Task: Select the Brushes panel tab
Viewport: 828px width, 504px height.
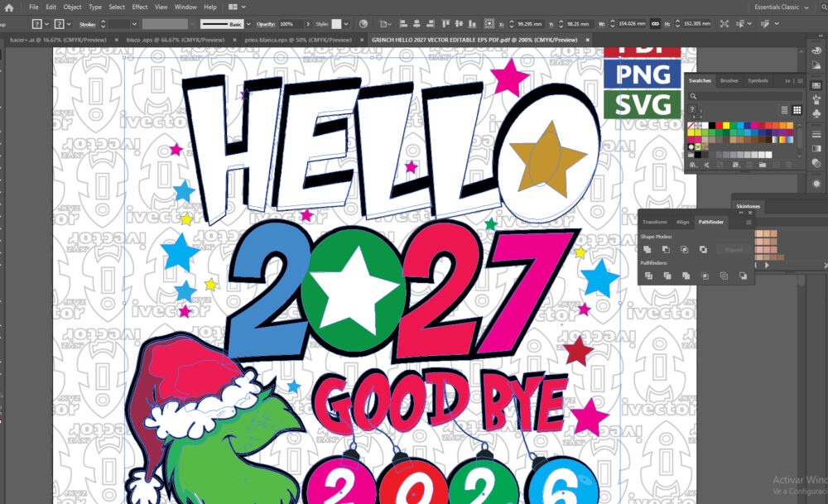Action: point(729,81)
